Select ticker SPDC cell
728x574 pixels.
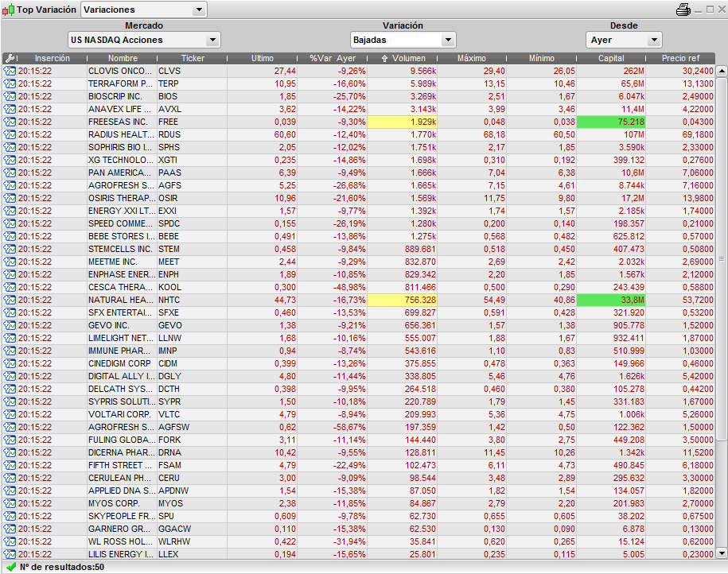click(193, 223)
